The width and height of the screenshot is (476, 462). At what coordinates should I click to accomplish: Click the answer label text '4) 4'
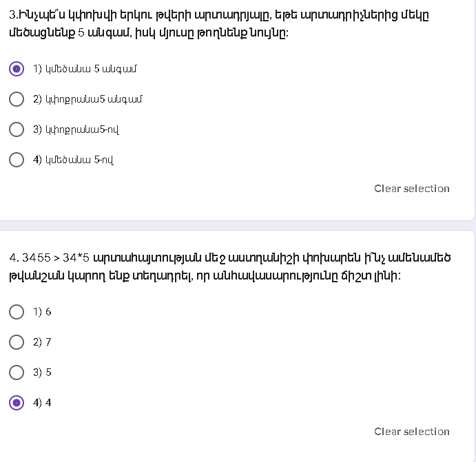pyautogui.click(x=42, y=403)
